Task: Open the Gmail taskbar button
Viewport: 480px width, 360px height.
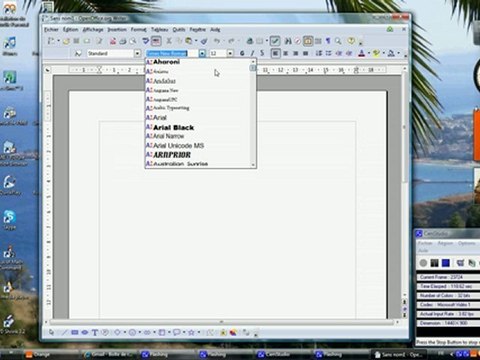Action: (108, 354)
